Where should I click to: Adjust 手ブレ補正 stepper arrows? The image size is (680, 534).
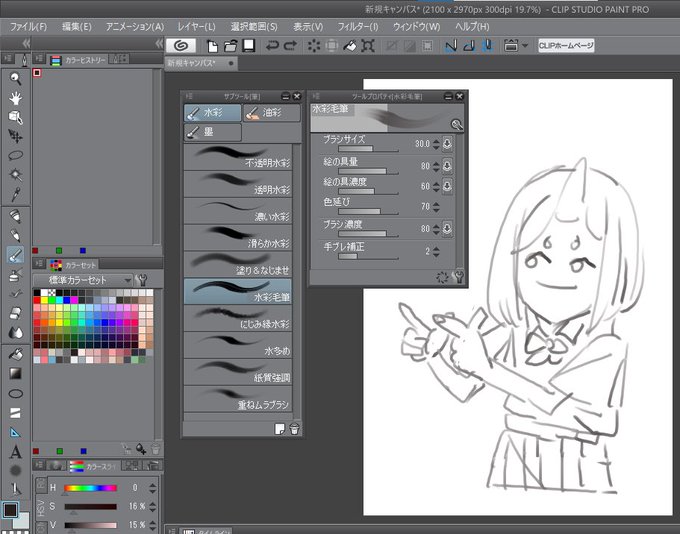[436, 252]
